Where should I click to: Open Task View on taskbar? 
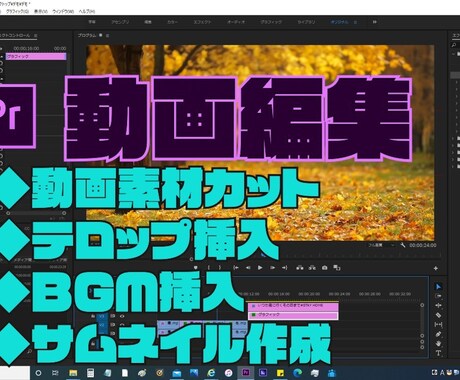(56, 373)
